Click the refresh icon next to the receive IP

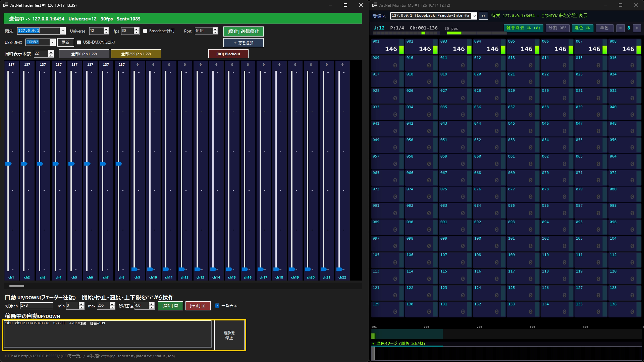(483, 16)
